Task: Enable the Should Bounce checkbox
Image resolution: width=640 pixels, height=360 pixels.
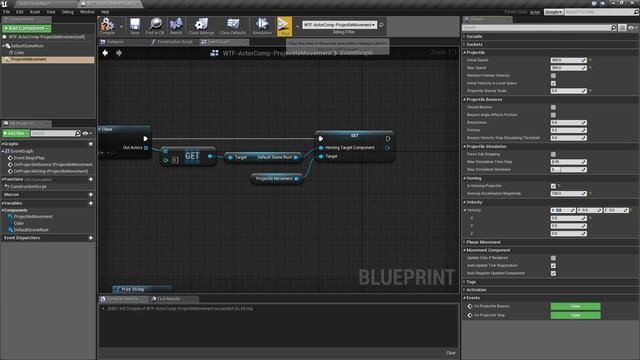Action: click(553, 107)
